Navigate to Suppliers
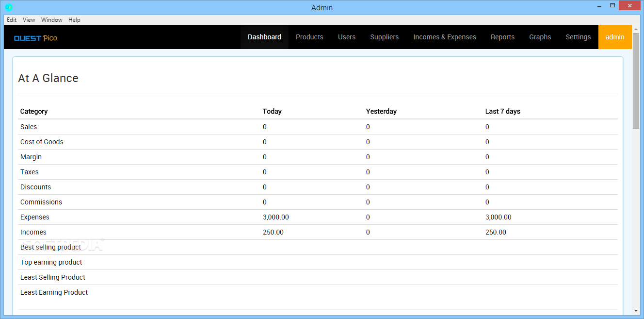The image size is (644, 319). pyautogui.click(x=385, y=37)
